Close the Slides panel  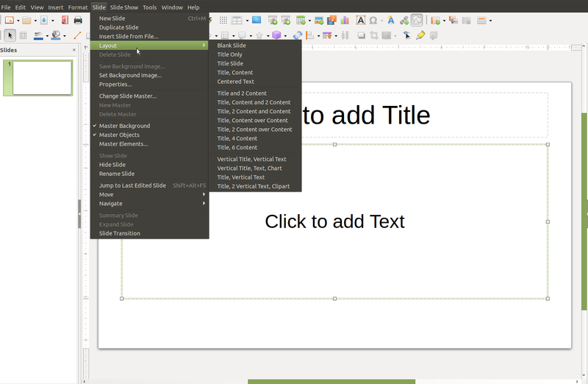coord(74,50)
